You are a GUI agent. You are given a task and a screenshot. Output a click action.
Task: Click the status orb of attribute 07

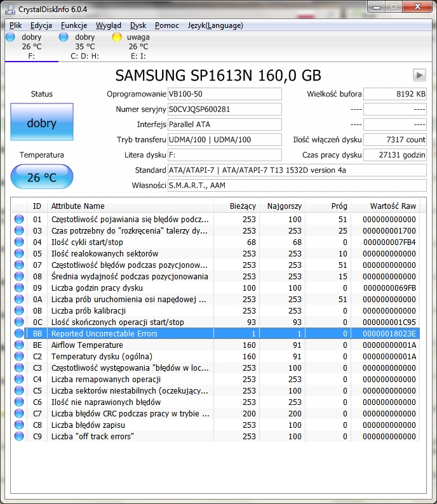point(19,265)
